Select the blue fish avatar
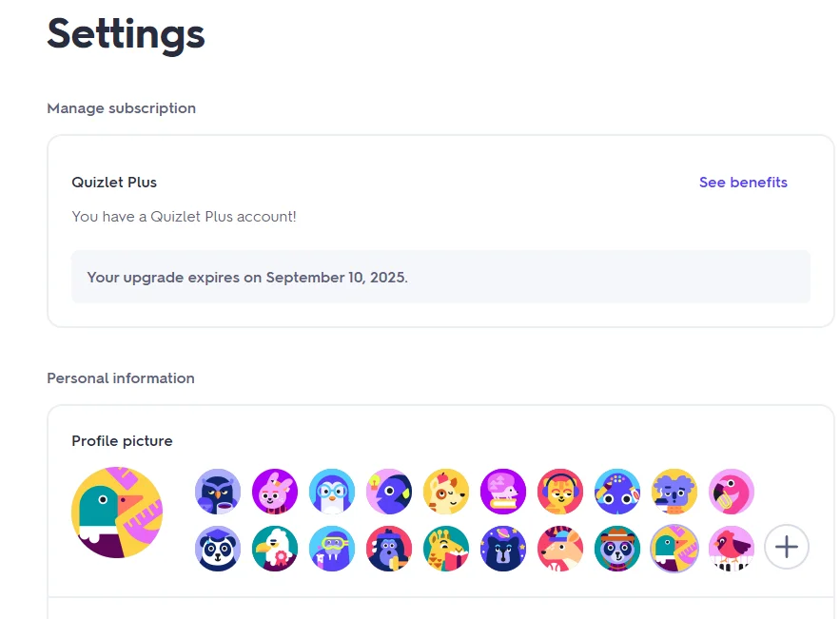Image resolution: width=840 pixels, height=619 pixels. click(389, 492)
